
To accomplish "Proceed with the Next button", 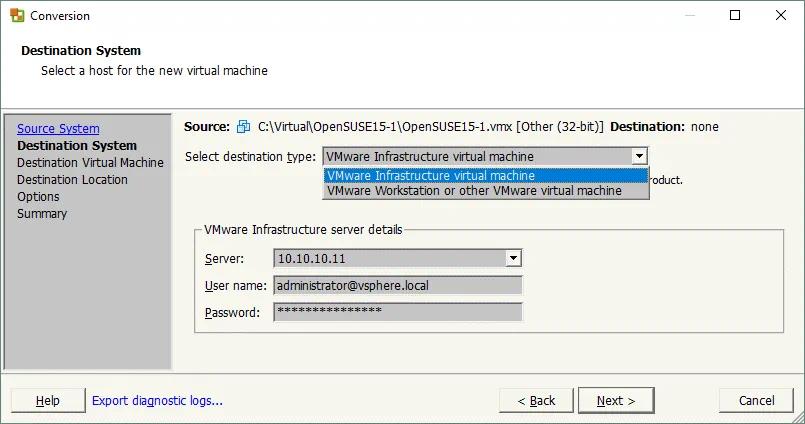I will point(616,401).
